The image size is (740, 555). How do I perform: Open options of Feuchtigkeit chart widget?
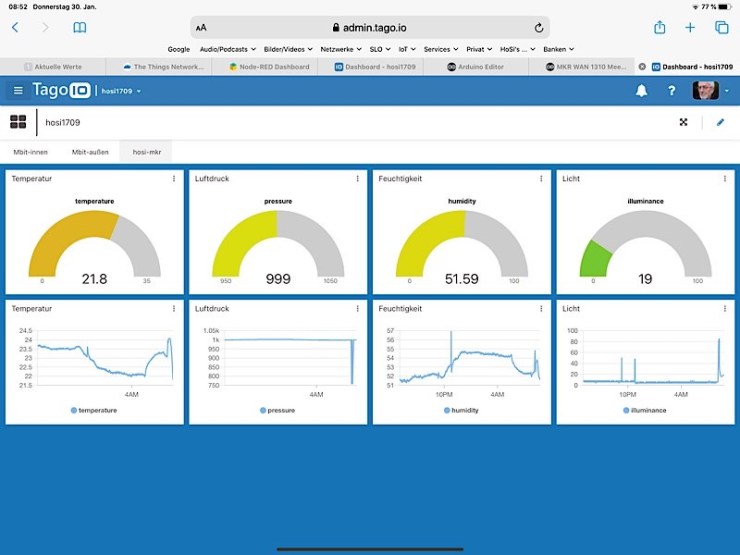tap(541, 309)
